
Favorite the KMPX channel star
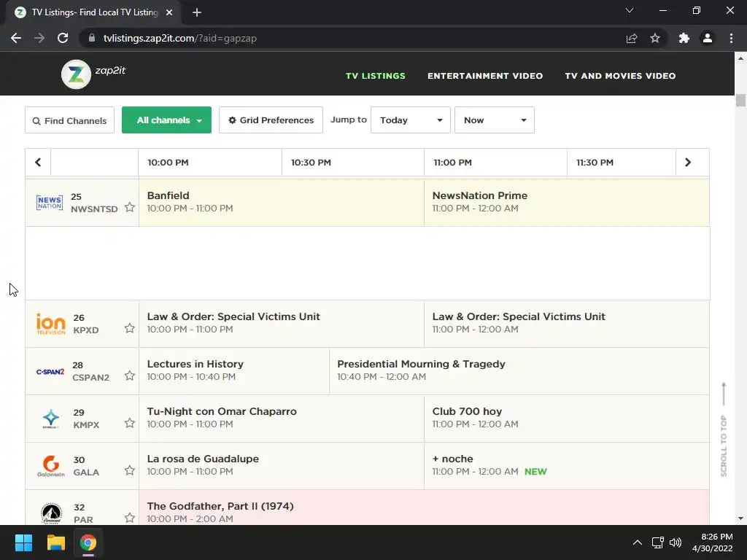click(x=130, y=423)
